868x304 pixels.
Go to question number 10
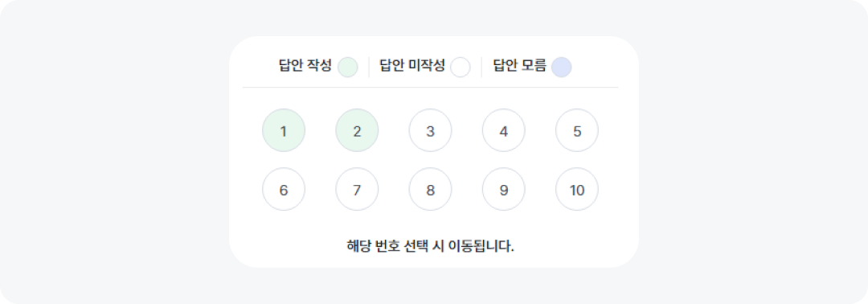point(577,189)
